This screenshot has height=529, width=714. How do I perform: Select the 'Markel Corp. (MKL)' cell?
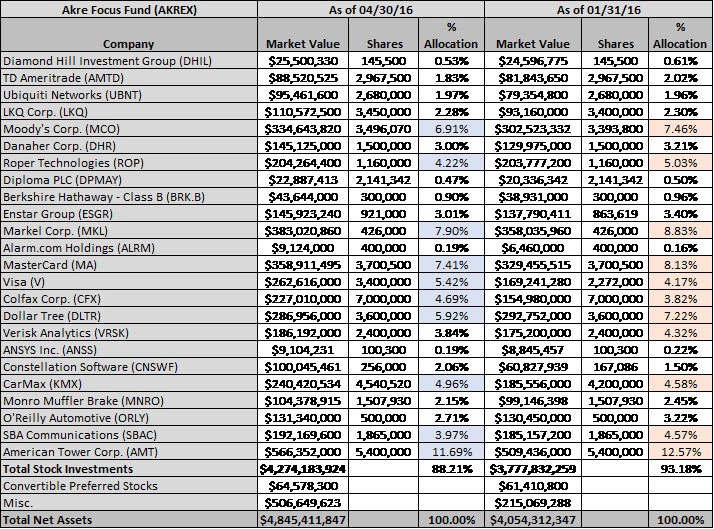click(129, 231)
